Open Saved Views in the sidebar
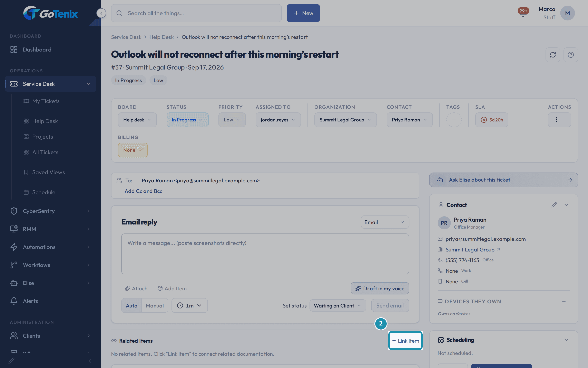The image size is (588, 368). 57,172
